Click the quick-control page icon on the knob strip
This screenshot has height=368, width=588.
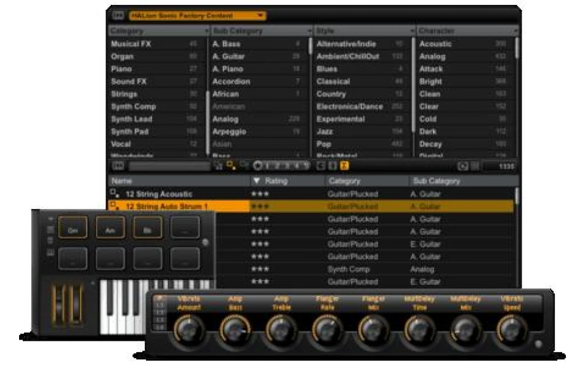click(159, 298)
